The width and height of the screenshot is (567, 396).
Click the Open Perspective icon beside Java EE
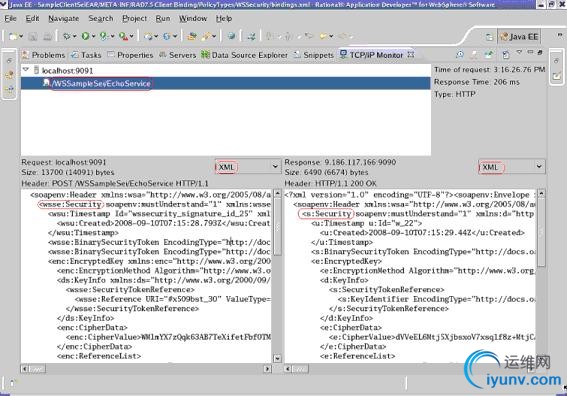489,37
